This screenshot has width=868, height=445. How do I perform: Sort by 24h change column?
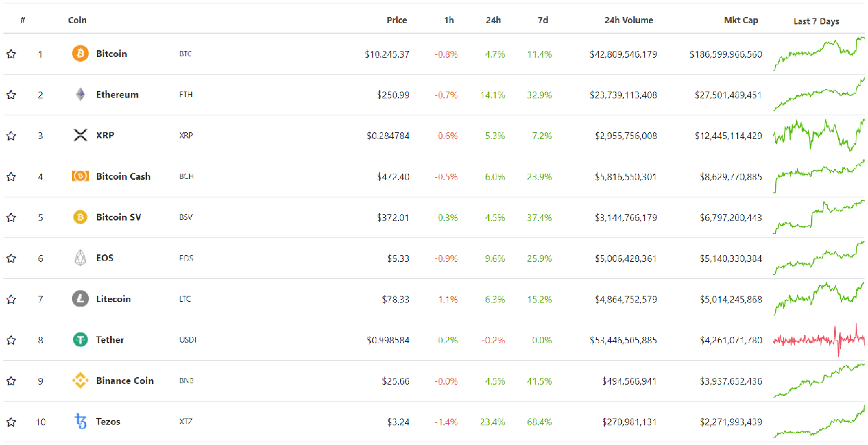(x=493, y=20)
